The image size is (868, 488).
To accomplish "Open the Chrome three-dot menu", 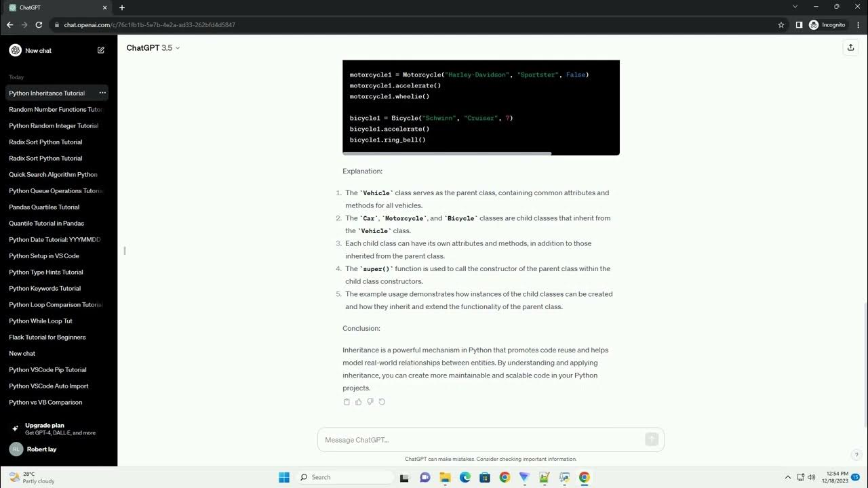I will click(x=857, y=24).
